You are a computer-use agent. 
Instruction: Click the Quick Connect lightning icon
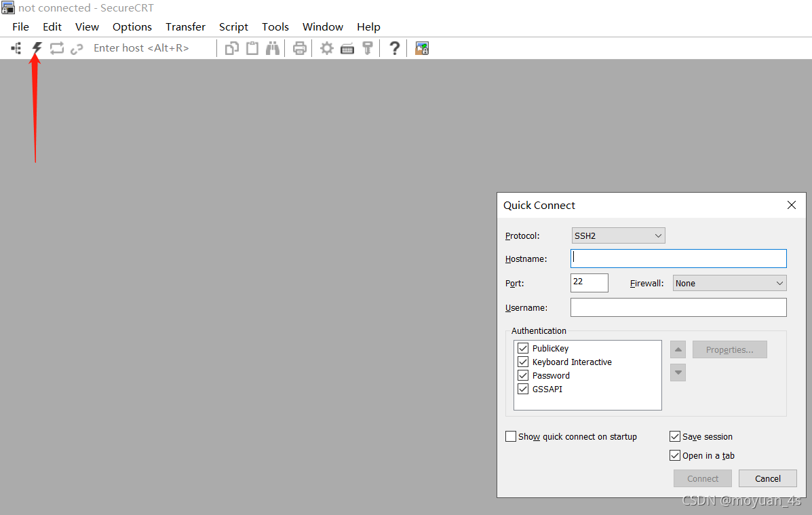(37, 48)
